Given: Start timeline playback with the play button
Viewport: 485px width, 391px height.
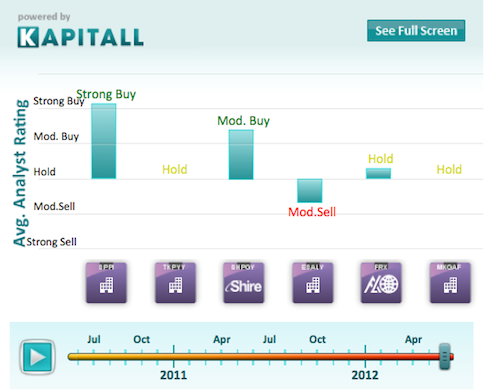Looking at the screenshot, I should [x=37, y=357].
